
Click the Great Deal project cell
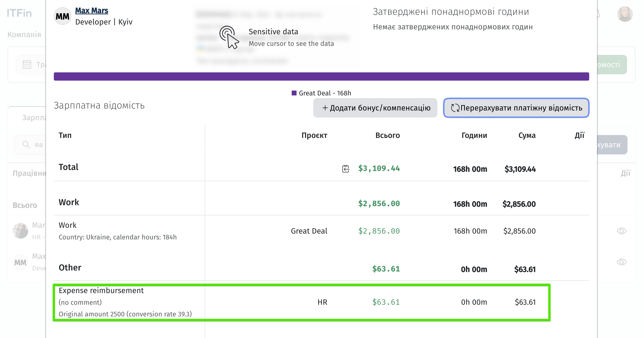[309, 231]
